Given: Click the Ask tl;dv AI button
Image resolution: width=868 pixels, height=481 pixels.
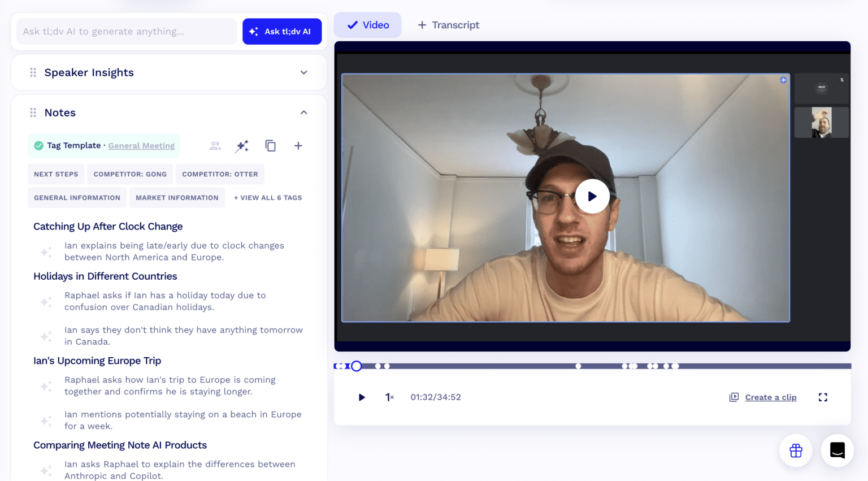Looking at the screenshot, I should click(282, 31).
